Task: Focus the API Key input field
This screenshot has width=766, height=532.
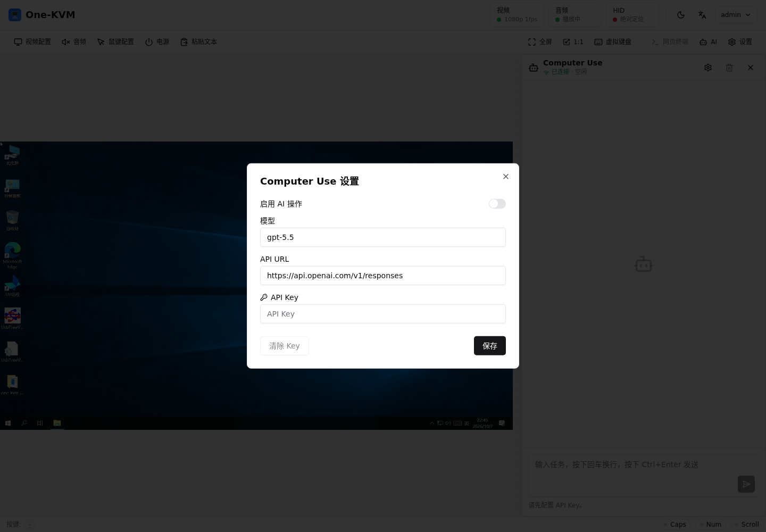Action: point(382,314)
